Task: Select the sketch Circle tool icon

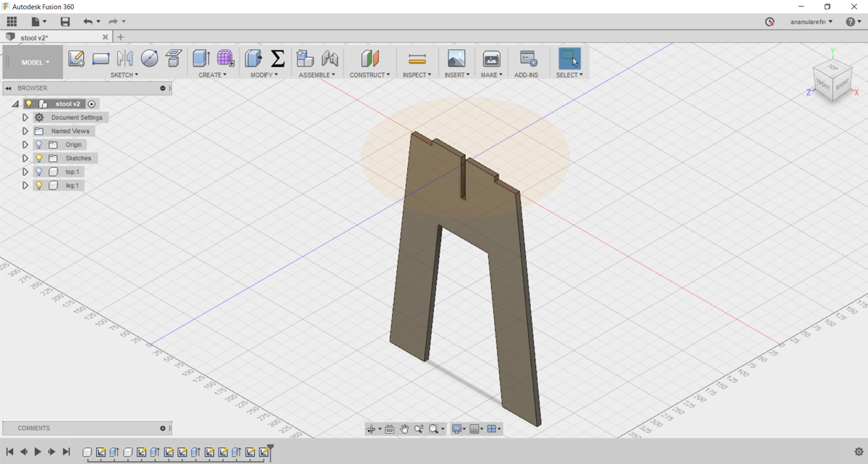Action: [x=150, y=59]
